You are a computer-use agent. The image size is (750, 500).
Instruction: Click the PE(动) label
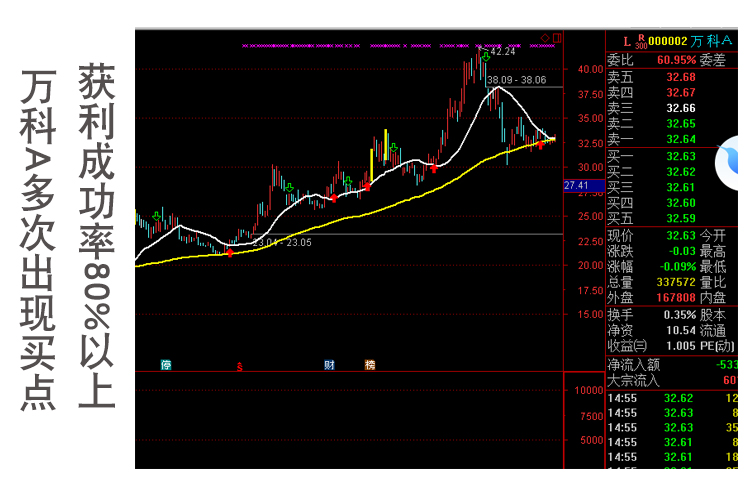(717, 345)
